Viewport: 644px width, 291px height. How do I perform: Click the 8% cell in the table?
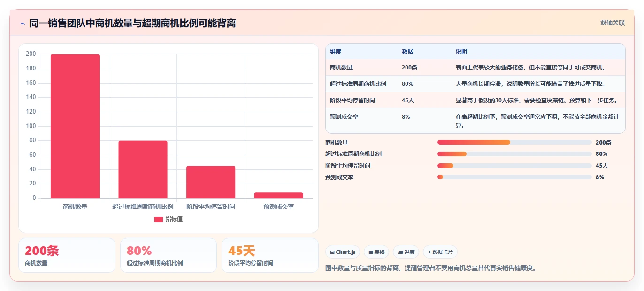tap(406, 117)
